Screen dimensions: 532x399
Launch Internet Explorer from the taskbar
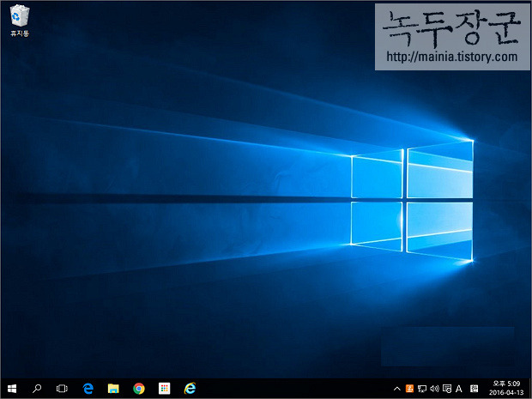[190, 389]
